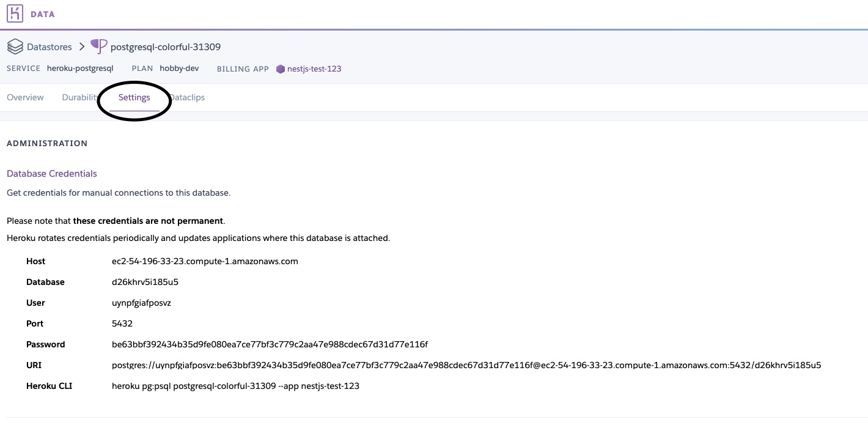Open the DATA header label
The image size is (868, 425).
click(x=43, y=14)
